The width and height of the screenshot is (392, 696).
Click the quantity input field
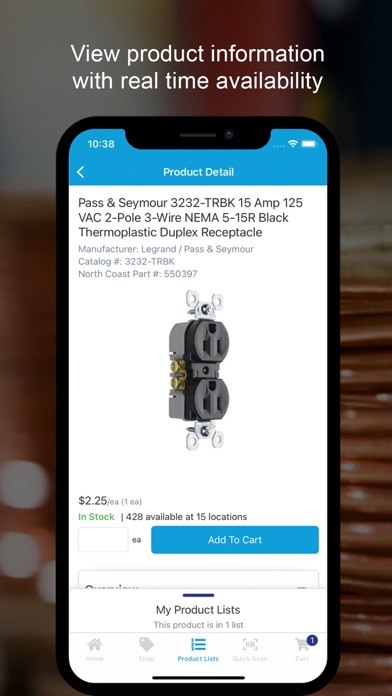[x=103, y=540]
